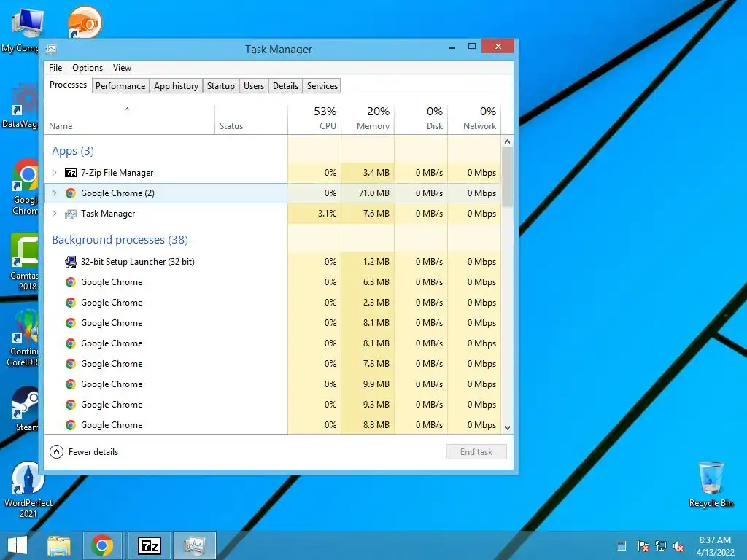
Task: Click the Action Center flag tray icon
Action: coord(643,546)
